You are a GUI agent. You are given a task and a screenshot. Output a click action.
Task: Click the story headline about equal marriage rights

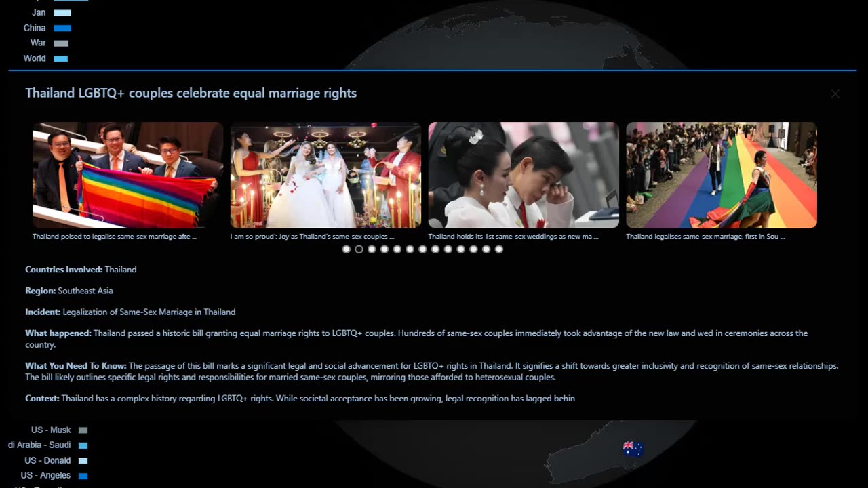click(191, 93)
